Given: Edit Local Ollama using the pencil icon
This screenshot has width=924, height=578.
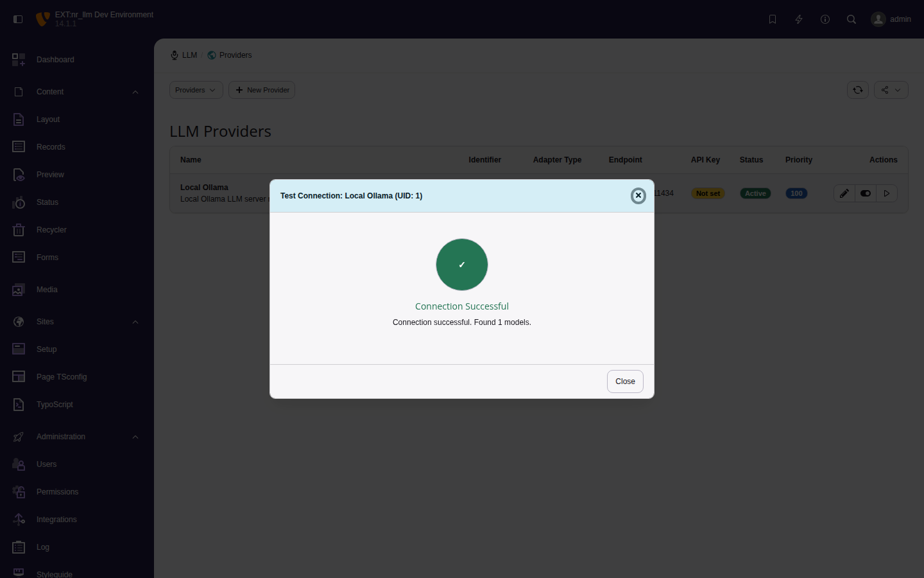Looking at the screenshot, I should 844,193.
